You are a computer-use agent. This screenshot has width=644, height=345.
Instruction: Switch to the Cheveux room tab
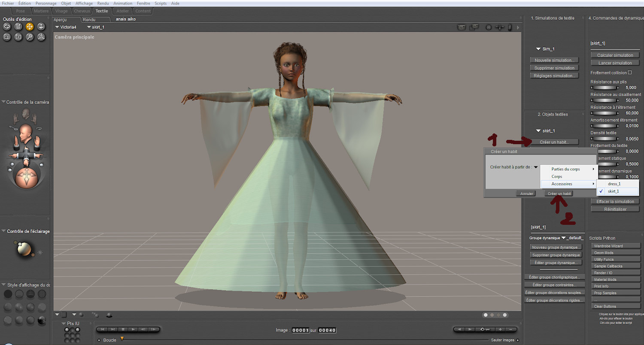coord(82,11)
